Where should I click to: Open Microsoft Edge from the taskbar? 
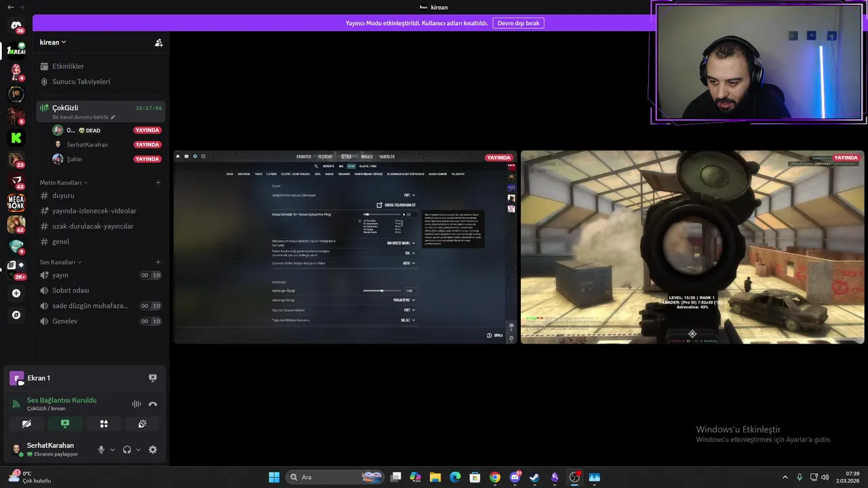coord(455,477)
